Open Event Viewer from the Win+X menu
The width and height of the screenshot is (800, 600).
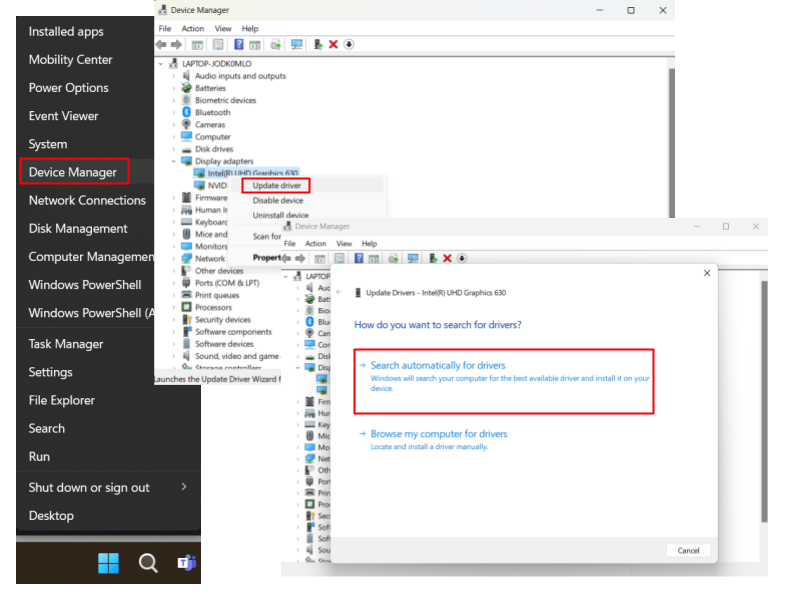63,116
